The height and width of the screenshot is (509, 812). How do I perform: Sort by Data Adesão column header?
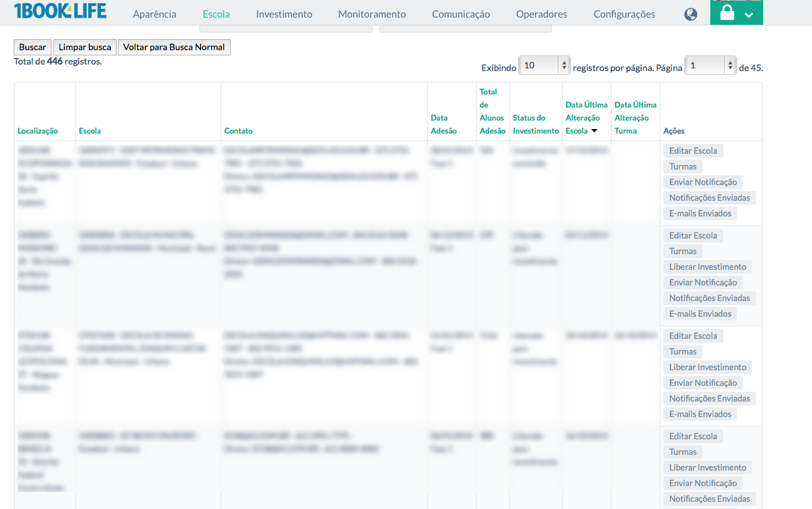443,124
